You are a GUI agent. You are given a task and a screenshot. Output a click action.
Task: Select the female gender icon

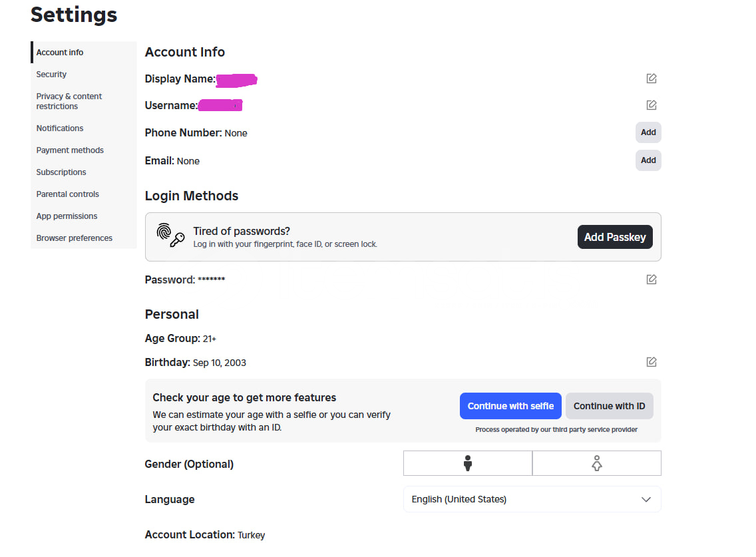(597, 463)
